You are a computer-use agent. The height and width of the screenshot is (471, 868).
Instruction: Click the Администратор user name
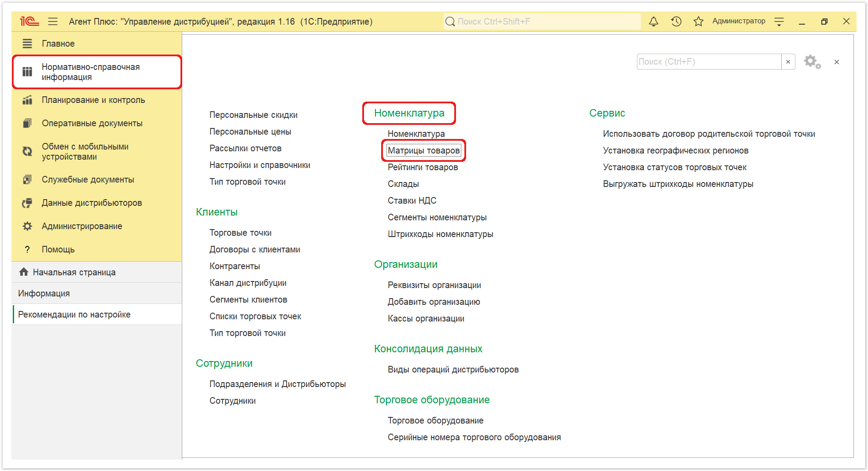[x=739, y=21]
